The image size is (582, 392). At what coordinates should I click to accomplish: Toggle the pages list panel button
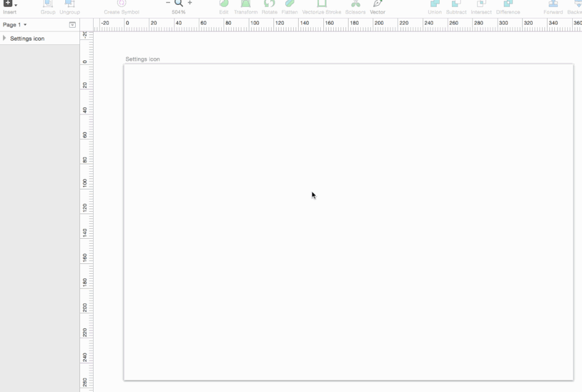[73, 25]
